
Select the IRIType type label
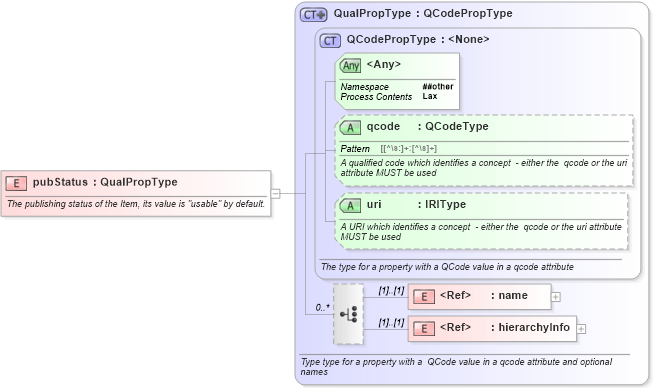[x=445, y=204]
